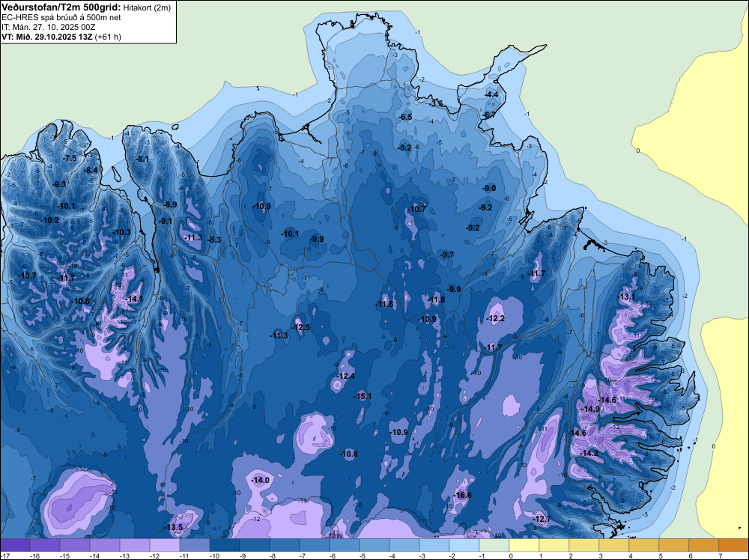
Task: Select the -14.1 temperature value
Action: point(134,299)
